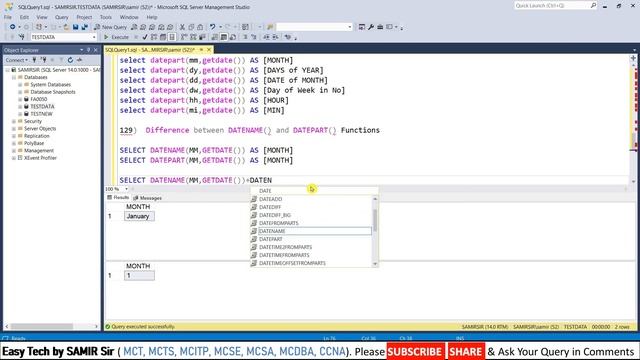
Task: Click the New Query toolbar button
Action: tap(110, 27)
